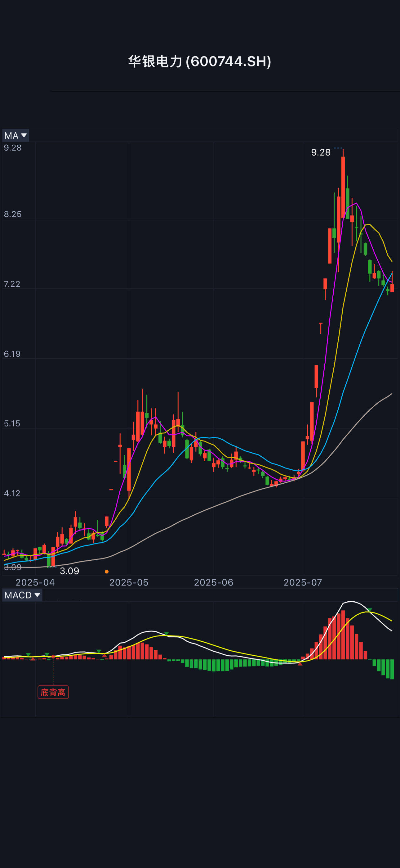The image size is (400, 868).
Task: Select the 2025-06 date axis label
Action: (213, 582)
